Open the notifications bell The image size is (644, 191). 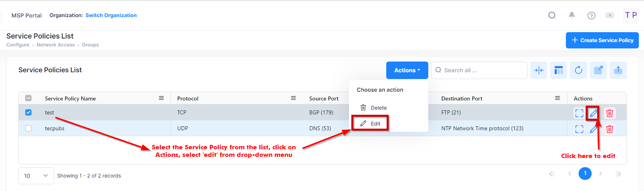coord(571,15)
